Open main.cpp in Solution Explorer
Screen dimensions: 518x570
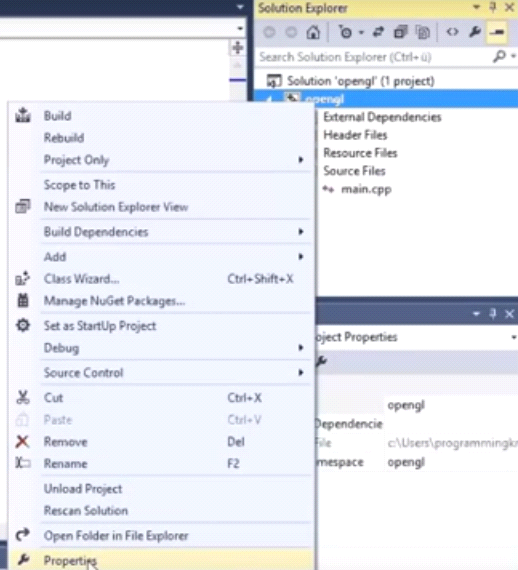[x=366, y=189]
